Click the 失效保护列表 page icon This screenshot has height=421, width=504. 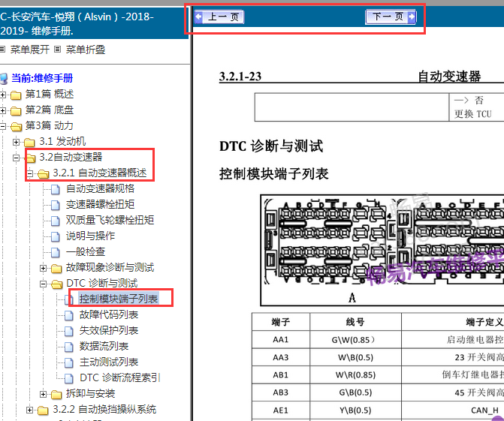(69, 331)
